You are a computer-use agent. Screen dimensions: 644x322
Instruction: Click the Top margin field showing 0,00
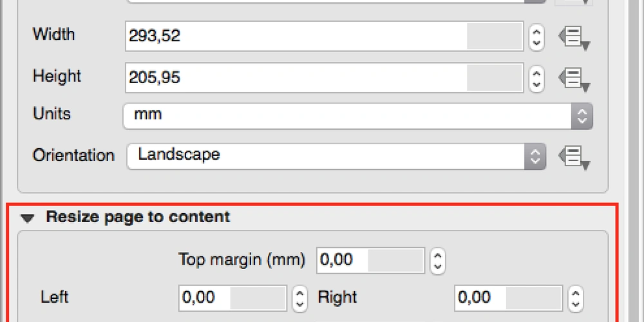tap(370, 260)
